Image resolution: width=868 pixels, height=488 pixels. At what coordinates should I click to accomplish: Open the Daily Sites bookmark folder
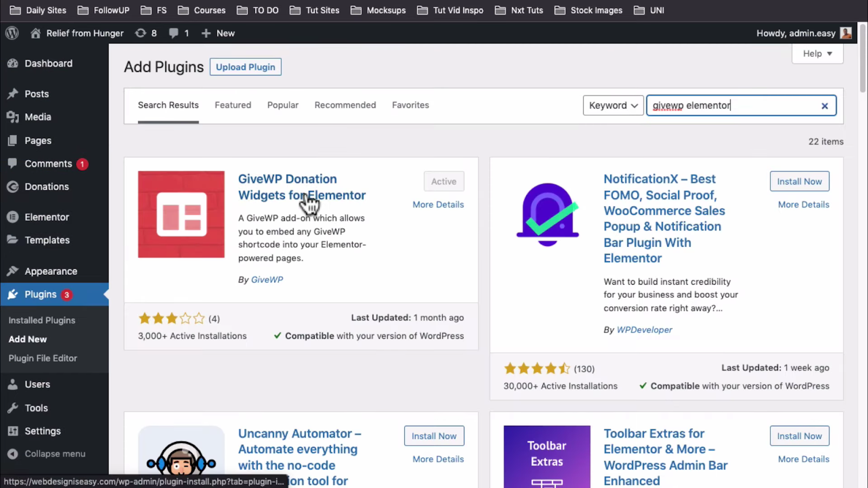pyautogui.click(x=38, y=10)
